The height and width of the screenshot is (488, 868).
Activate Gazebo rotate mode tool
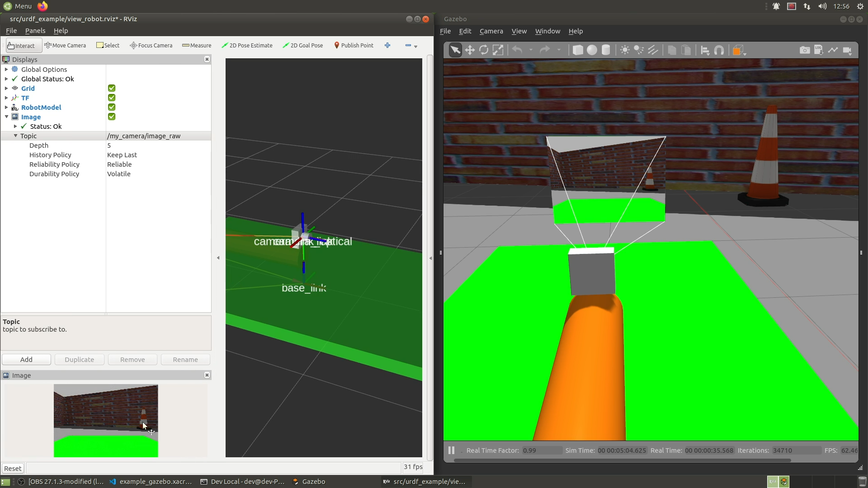pyautogui.click(x=484, y=50)
